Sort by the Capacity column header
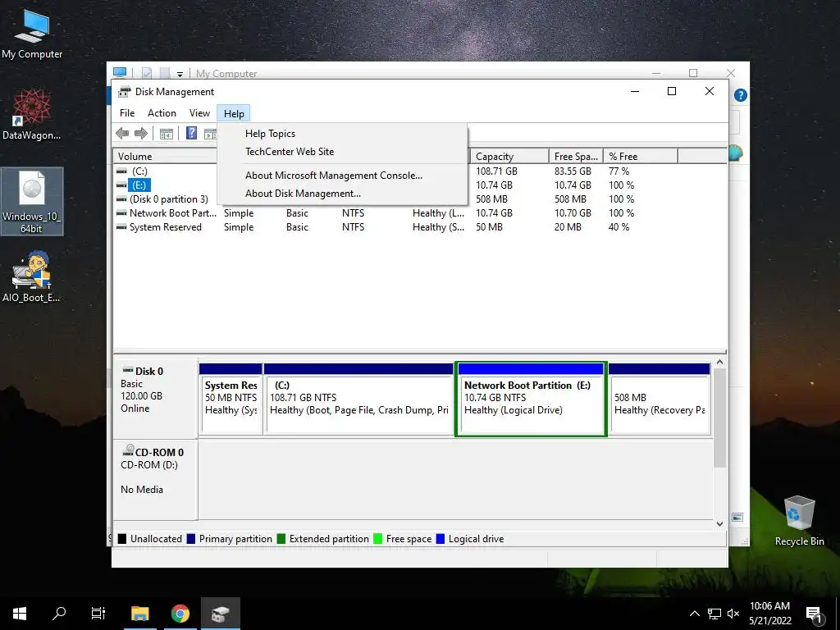The height and width of the screenshot is (630, 840). pos(509,157)
